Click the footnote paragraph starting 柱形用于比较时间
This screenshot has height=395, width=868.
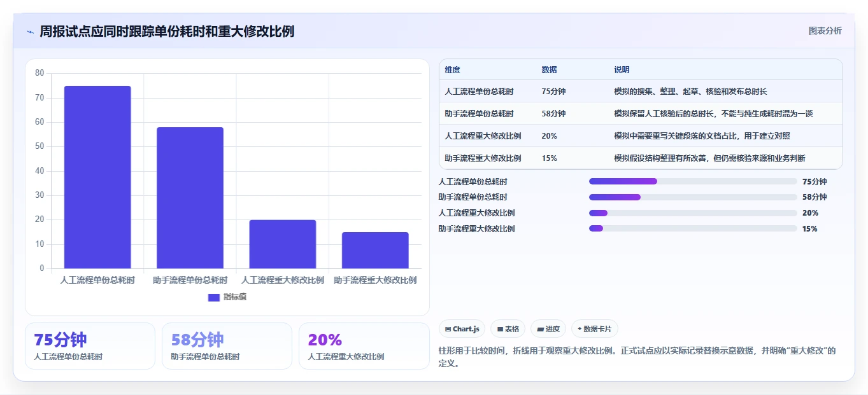637,357
